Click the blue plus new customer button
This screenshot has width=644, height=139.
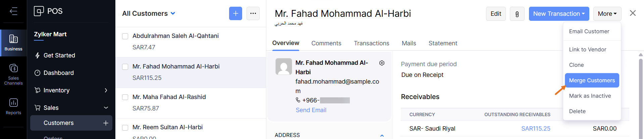click(235, 13)
